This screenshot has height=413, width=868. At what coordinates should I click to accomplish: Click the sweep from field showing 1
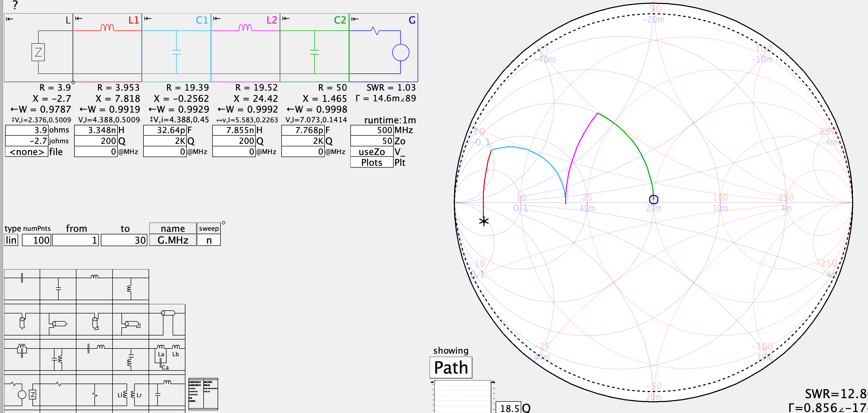pos(75,240)
